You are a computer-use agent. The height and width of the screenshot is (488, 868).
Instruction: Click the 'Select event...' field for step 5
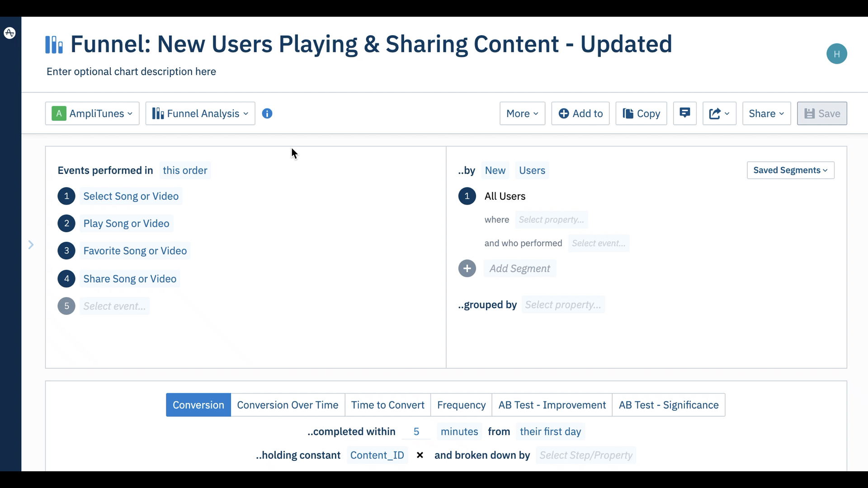[x=115, y=306]
